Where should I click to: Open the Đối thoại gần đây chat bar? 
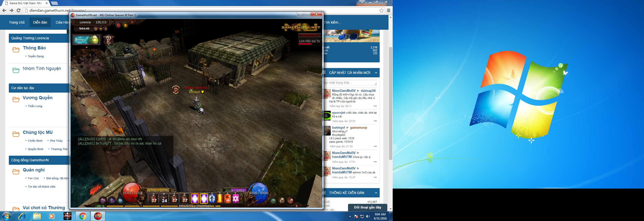367,207
